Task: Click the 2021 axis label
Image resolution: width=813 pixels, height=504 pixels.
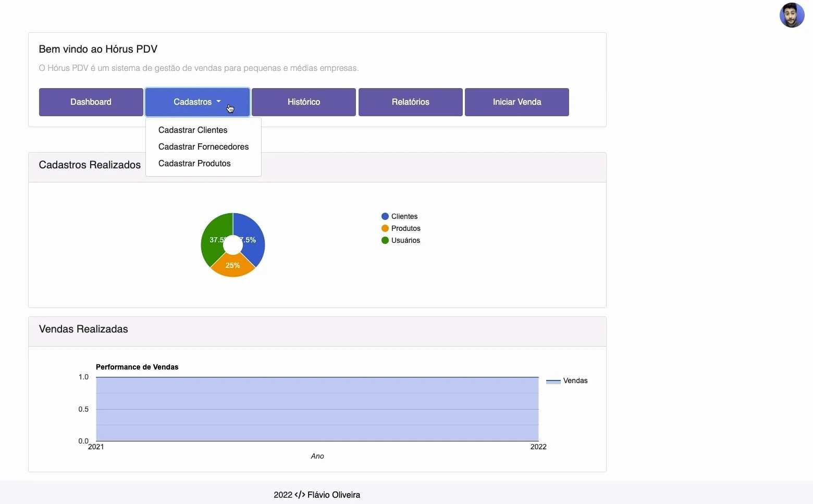Action: click(96, 447)
